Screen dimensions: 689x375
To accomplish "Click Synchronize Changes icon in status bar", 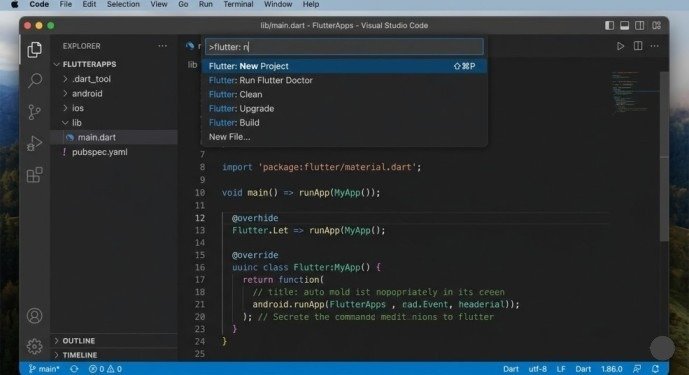I will pyautogui.click(x=74, y=369).
